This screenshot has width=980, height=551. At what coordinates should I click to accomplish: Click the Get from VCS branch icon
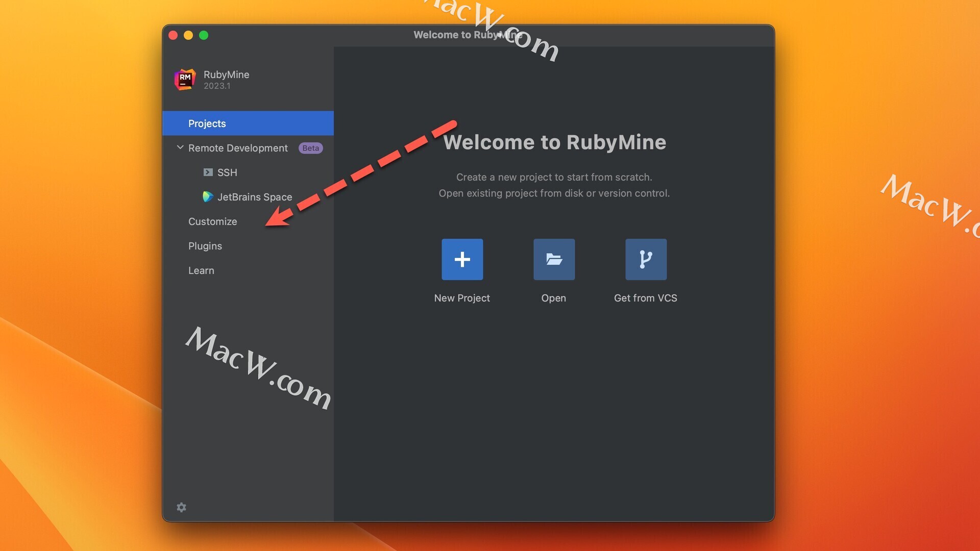646,259
